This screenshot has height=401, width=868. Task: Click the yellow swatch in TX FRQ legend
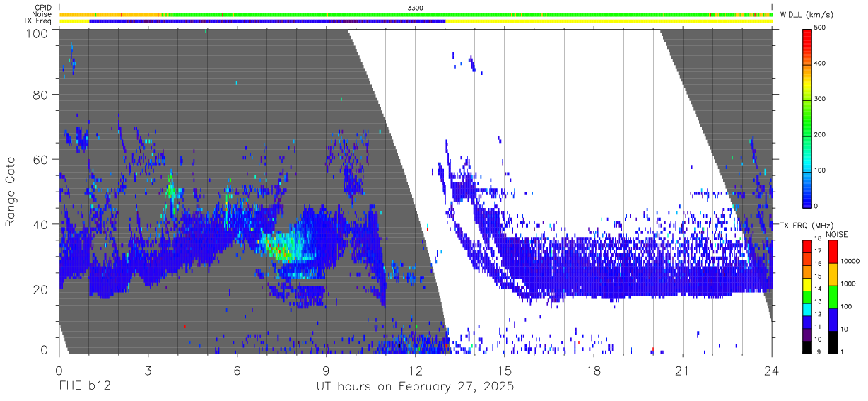coord(807,284)
